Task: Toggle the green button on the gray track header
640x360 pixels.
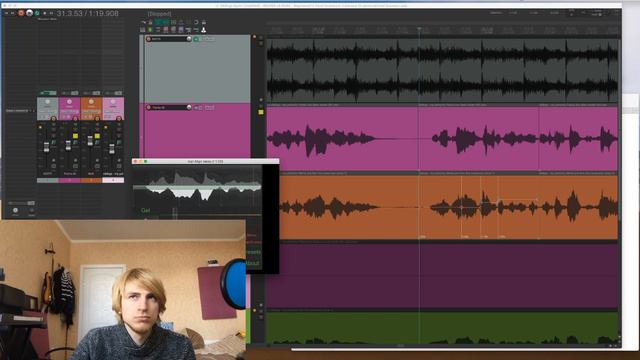Action: (x=196, y=39)
